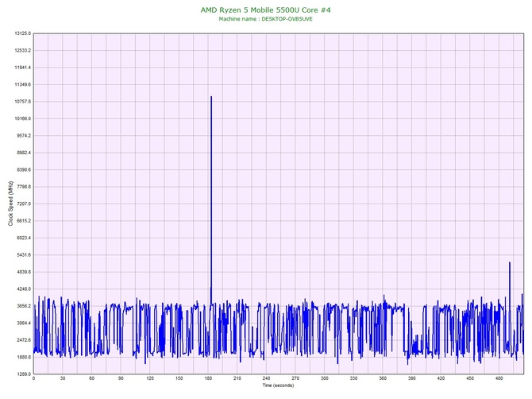The height and width of the screenshot is (399, 532).
Task: Click the 4839.8 y-axis tick label
Action: [23, 272]
